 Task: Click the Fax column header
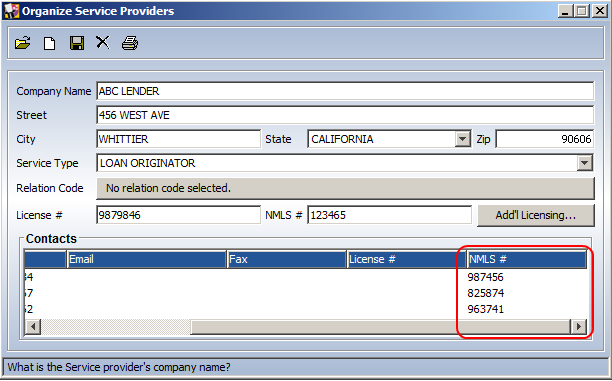[287, 259]
